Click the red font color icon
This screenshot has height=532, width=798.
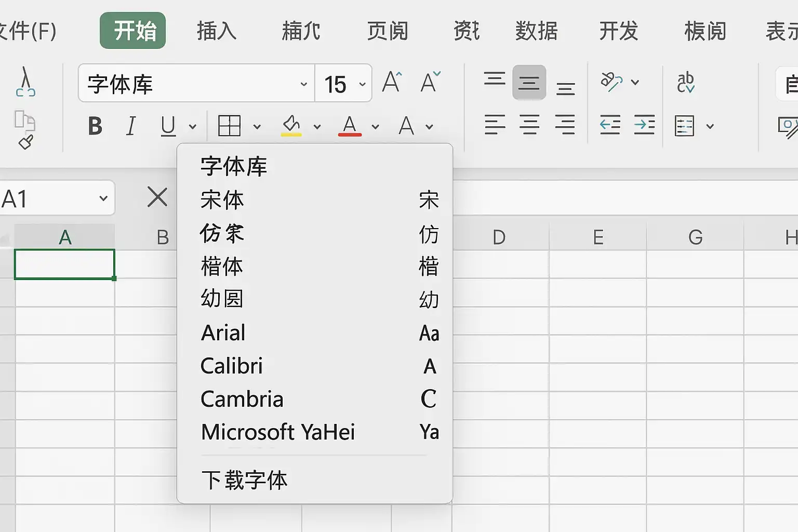click(350, 126)
